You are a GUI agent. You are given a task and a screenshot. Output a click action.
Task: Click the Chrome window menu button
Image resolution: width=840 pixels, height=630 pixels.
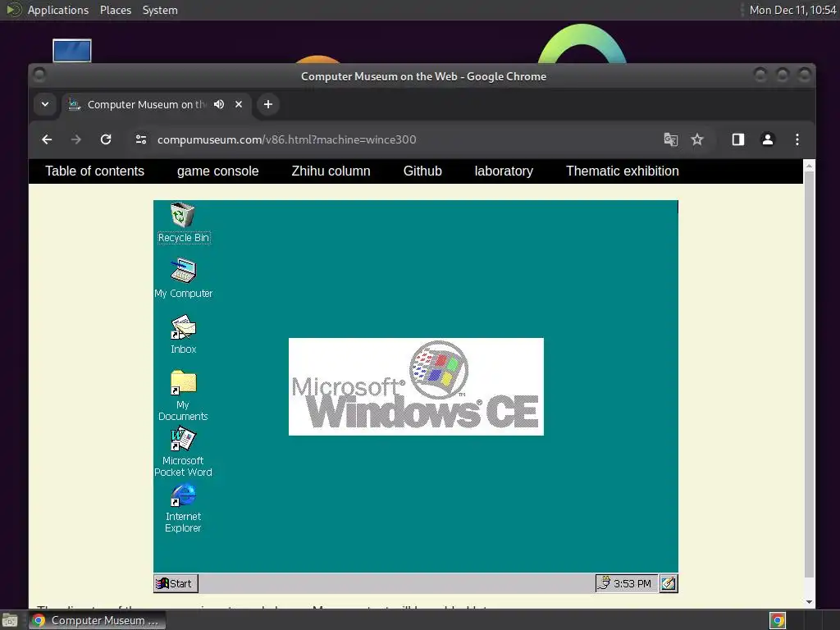click(39, 75)
